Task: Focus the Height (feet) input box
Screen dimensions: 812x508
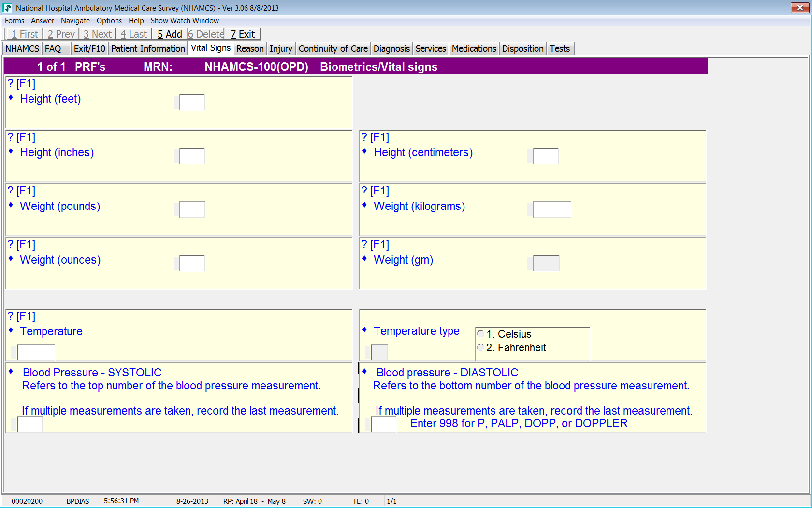Action: pyautogui.click(x=192, y=102)
